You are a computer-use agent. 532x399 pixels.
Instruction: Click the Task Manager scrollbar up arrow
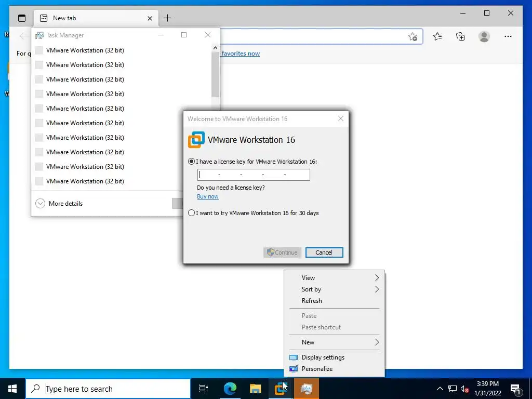pos(215,48)
